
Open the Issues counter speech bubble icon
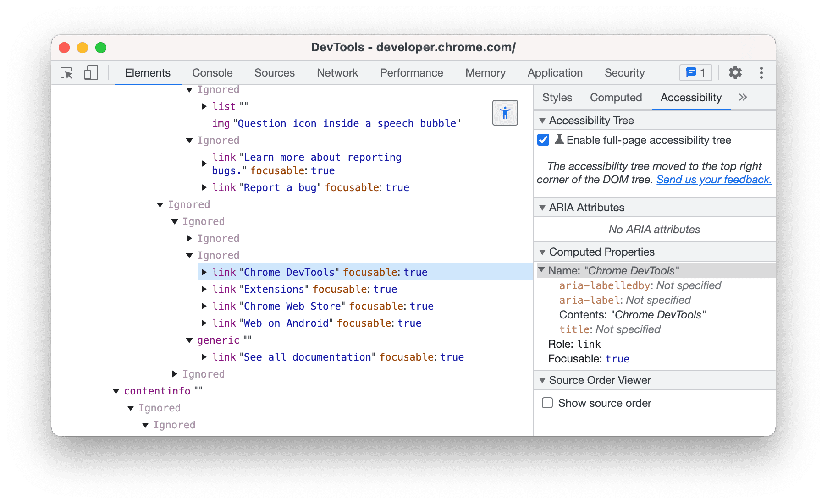695,72
